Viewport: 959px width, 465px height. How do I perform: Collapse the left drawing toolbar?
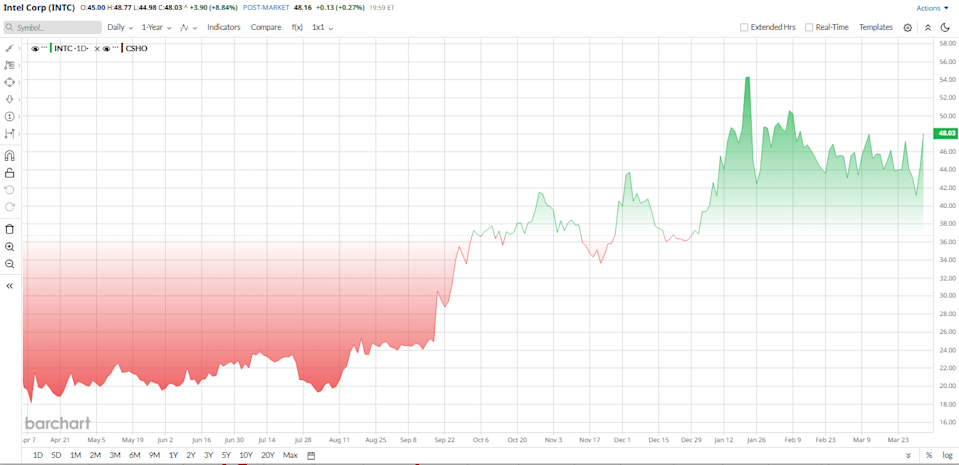[x=10, y=286]
